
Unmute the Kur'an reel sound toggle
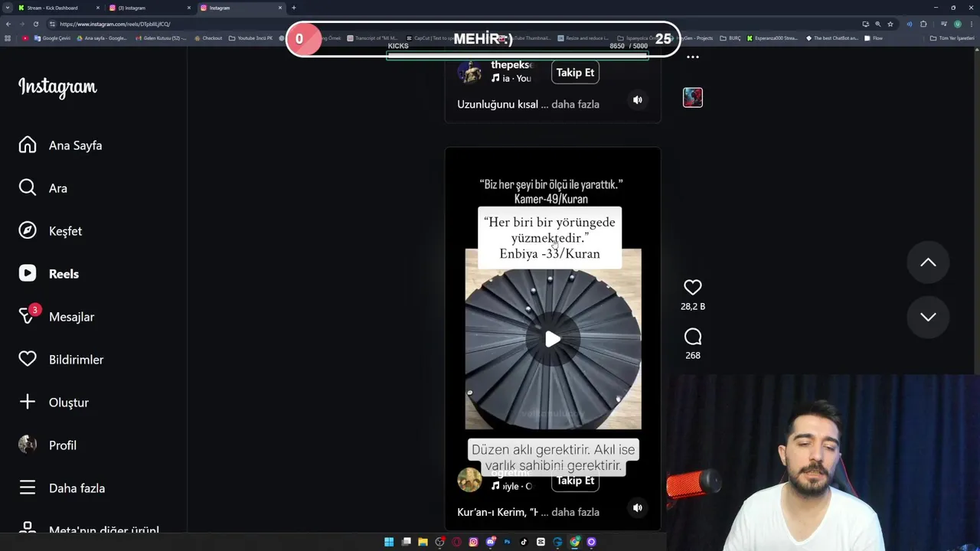pyautogui.click(x=637, y=507)
